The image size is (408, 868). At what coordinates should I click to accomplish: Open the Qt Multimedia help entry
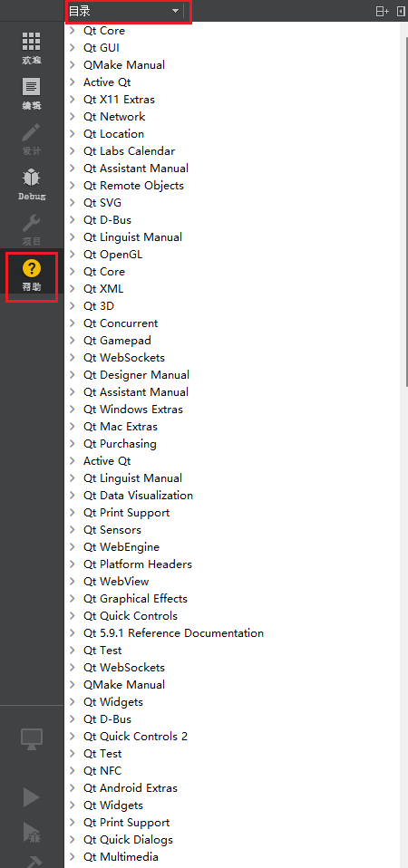pos(121,856)
